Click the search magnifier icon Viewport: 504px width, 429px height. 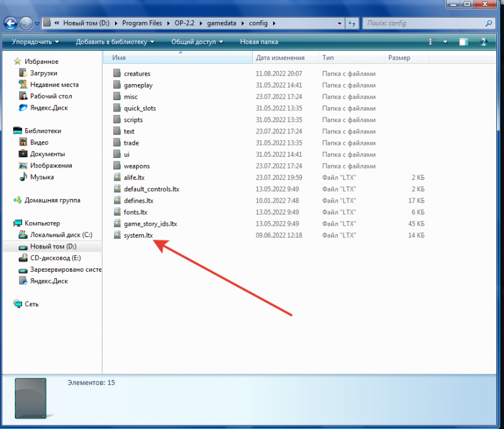coord(488,23)
